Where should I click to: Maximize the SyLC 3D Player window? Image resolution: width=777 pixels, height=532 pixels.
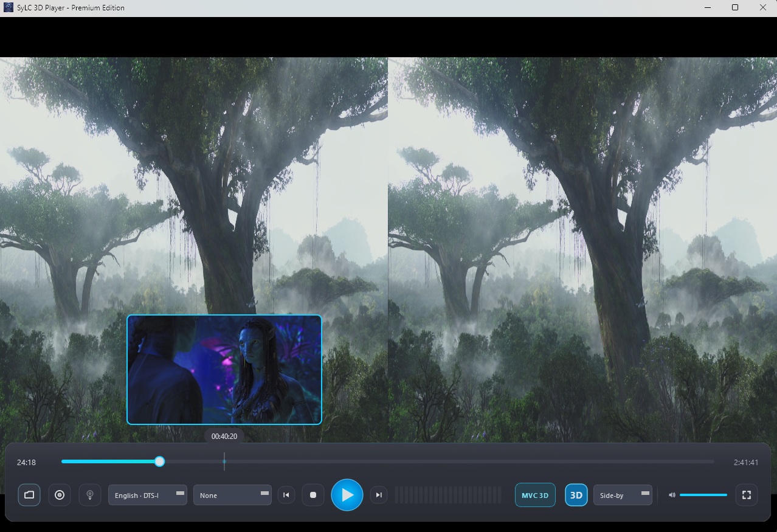click(x=735, y=8)
